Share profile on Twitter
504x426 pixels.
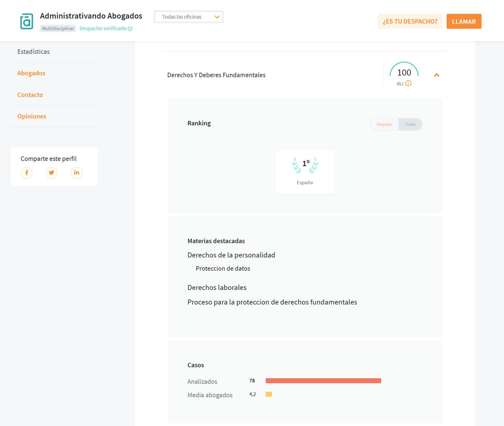[51, 173]
